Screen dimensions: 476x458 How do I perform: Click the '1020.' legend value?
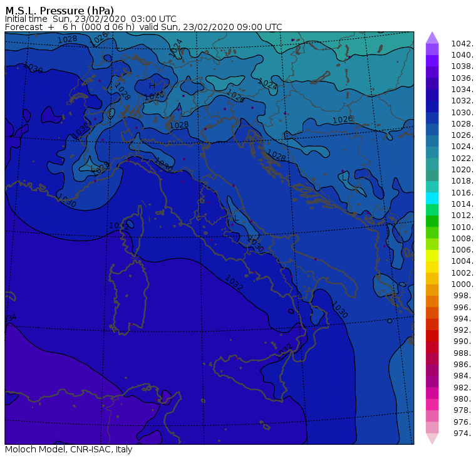pos(462,169)
